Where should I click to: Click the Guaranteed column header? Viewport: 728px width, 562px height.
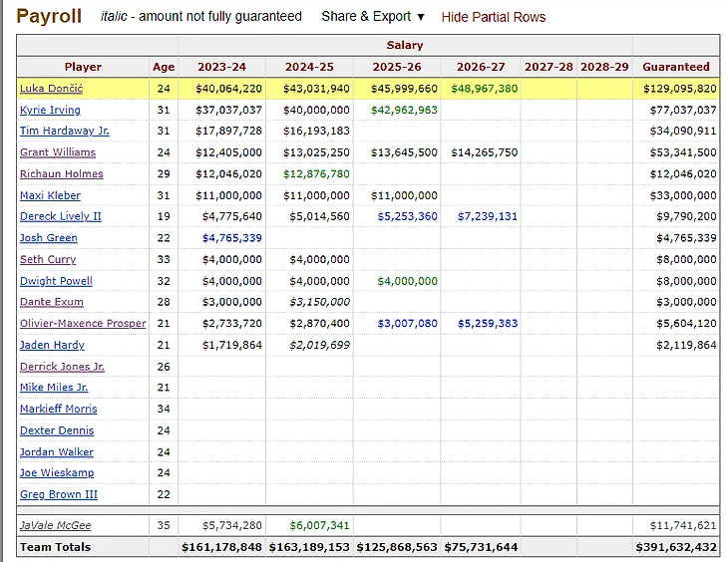pyautogui.click(x=675, y=67)
